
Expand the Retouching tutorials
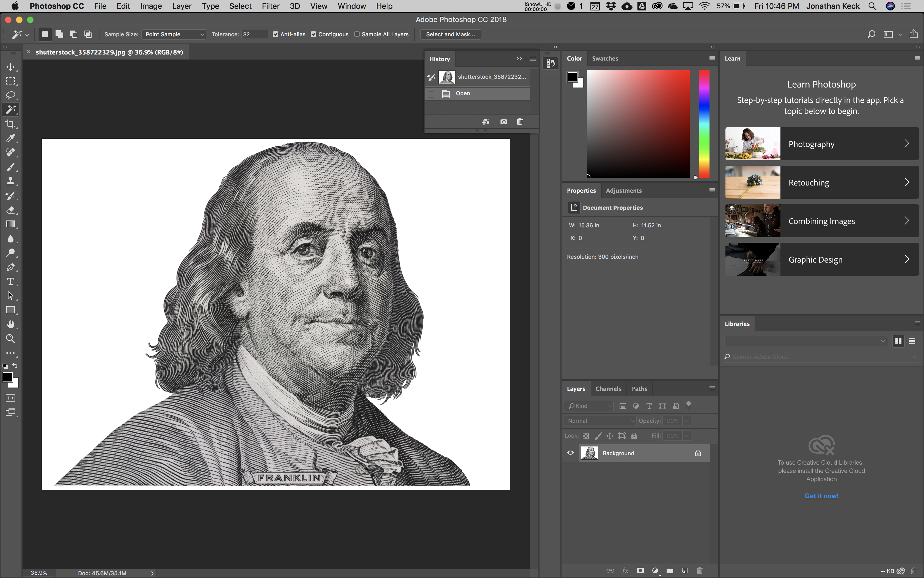(x=822, y=182)
